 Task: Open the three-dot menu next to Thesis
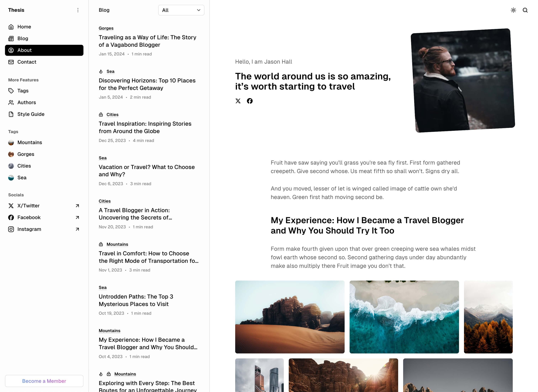[x=78, y=10]
